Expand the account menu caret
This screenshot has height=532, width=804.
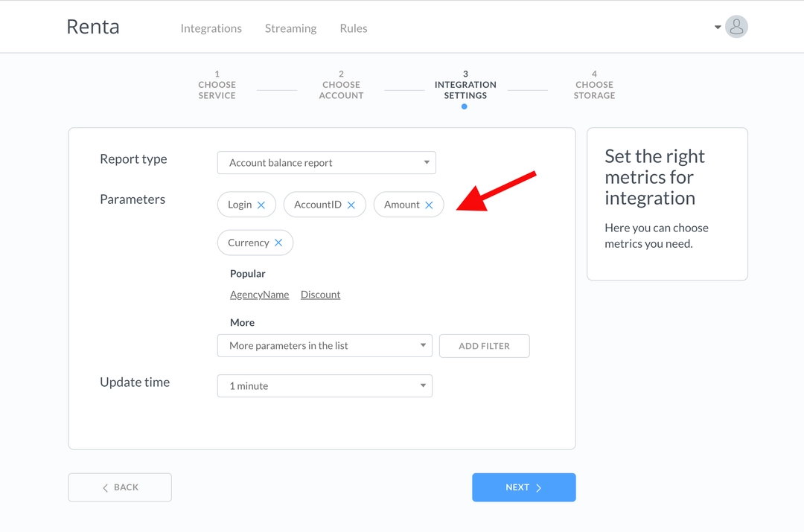pos(718,28)
